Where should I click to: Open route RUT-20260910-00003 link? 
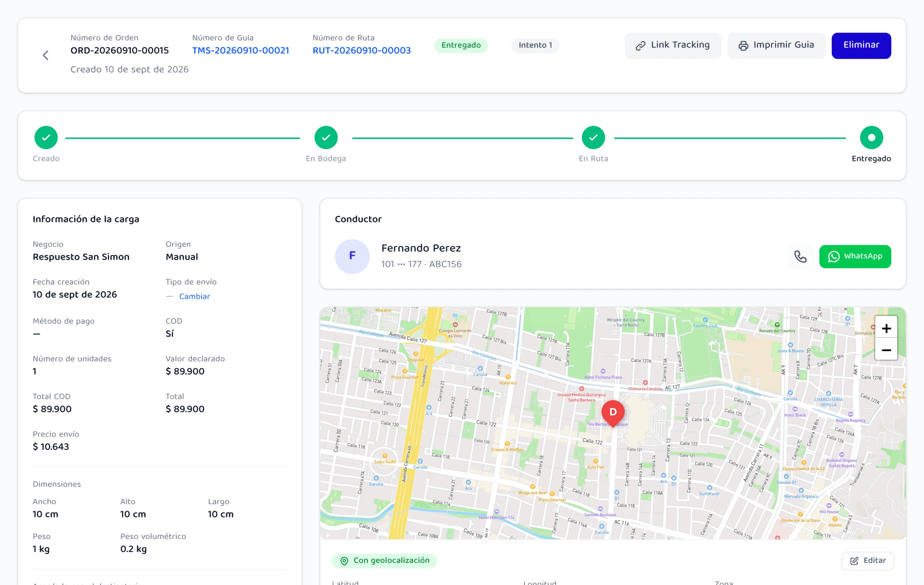pos(362,51)
